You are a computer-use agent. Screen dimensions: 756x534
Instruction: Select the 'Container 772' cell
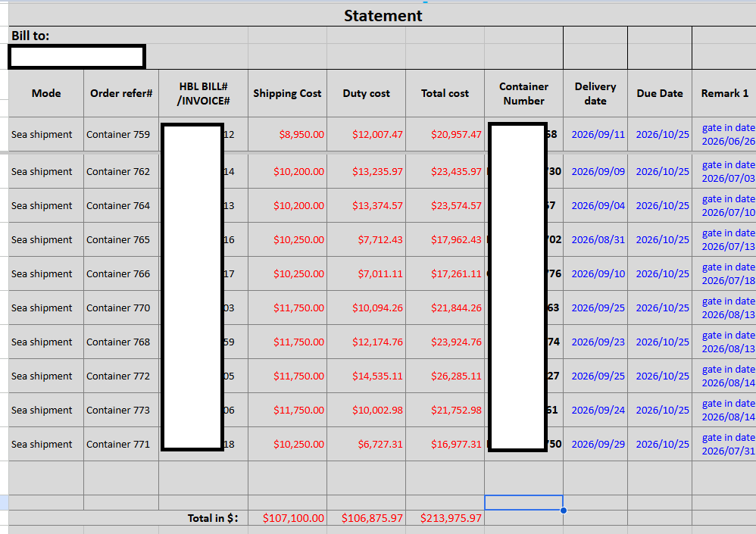pos(121,376)
